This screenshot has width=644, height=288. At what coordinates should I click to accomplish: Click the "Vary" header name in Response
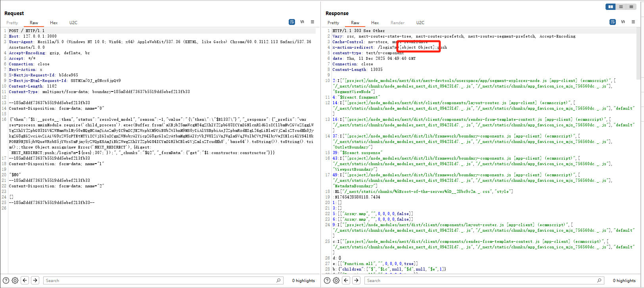[x=338, y=36]
